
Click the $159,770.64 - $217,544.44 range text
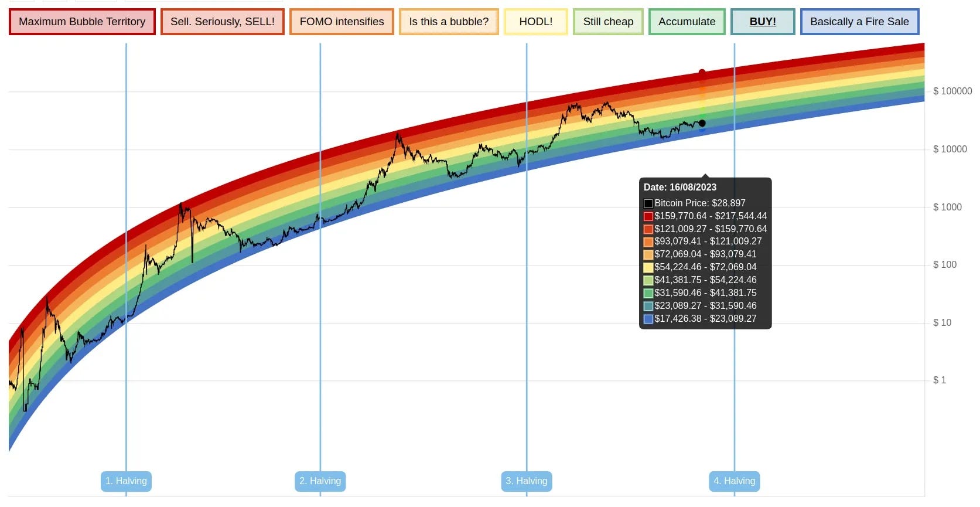coord(711,216)
